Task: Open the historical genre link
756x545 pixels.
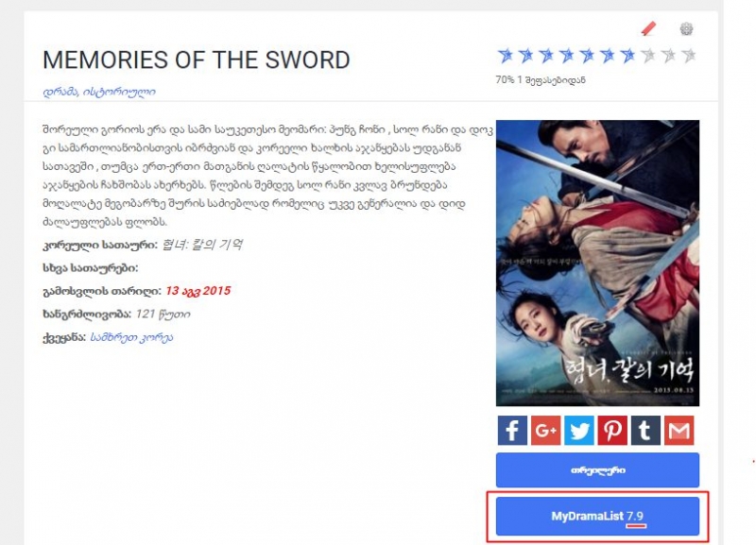Action: [119, 92]
